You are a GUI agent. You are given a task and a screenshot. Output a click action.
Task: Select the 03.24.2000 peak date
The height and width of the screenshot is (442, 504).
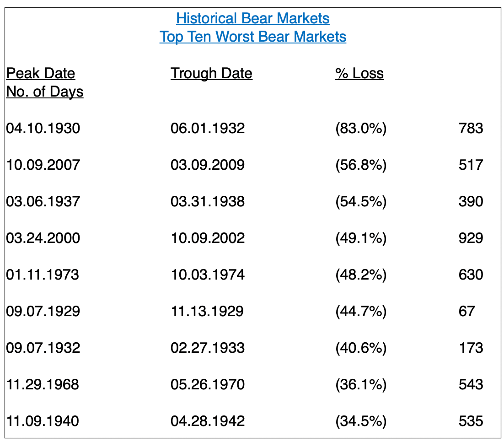pos(43,238)
